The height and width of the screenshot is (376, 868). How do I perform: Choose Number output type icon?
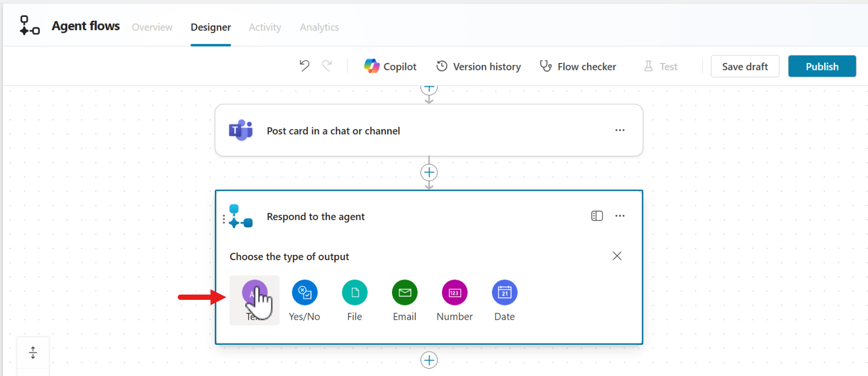pyautogui.click(x=454, y=293)
